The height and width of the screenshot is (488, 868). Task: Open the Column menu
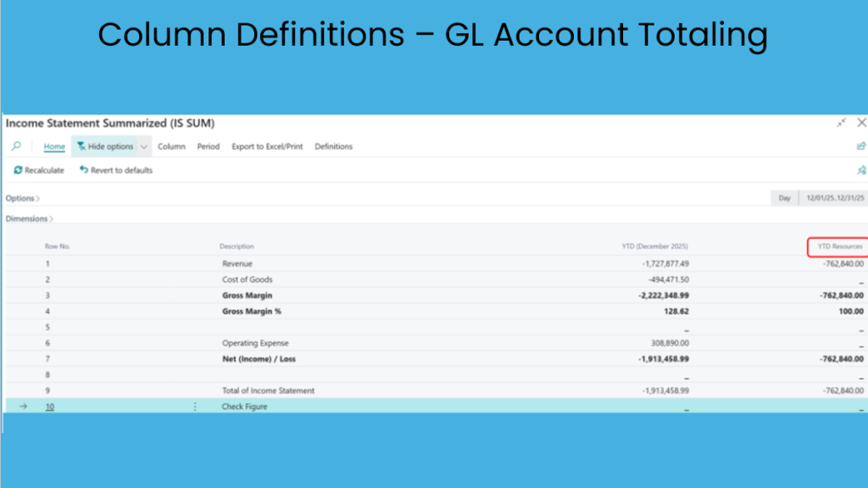pyautogui.click(x=171, y=147)
